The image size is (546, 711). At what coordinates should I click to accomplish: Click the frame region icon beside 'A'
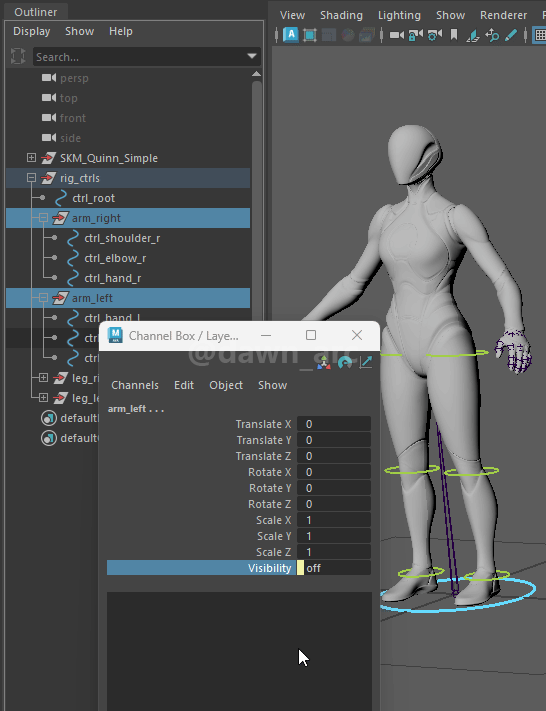point(310,35)
